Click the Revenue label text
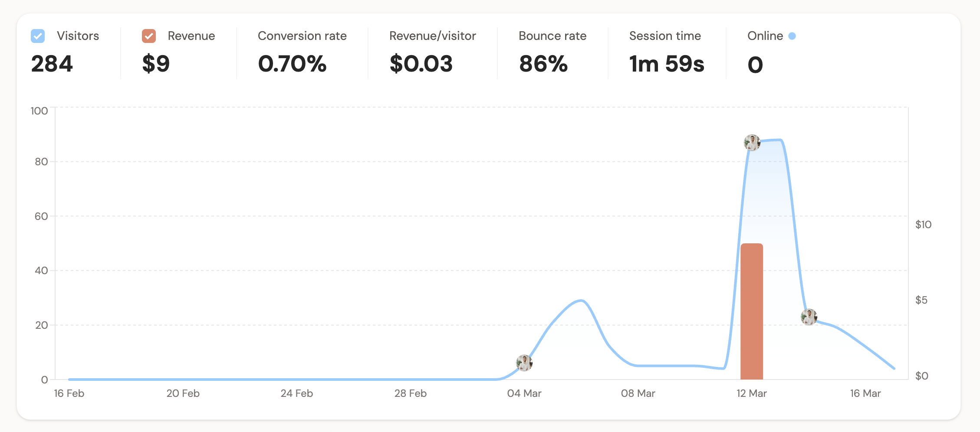The width and height of the screenshot is (980, 432). pyautogui.click(x=191, y=36)
